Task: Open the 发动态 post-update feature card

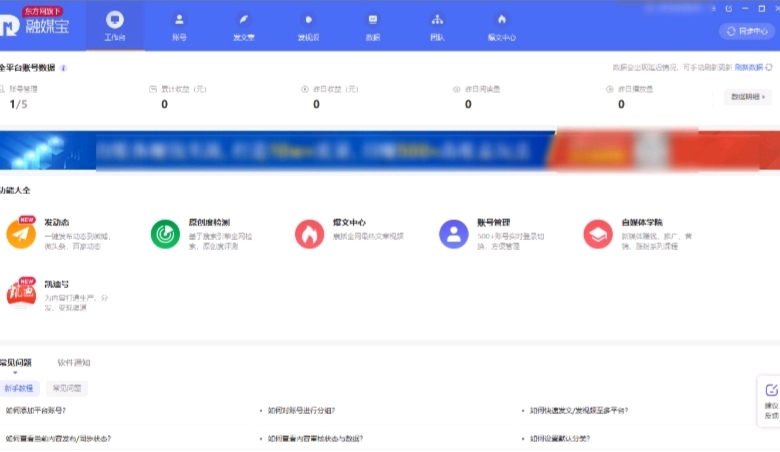Action: [x=59, y=234]
